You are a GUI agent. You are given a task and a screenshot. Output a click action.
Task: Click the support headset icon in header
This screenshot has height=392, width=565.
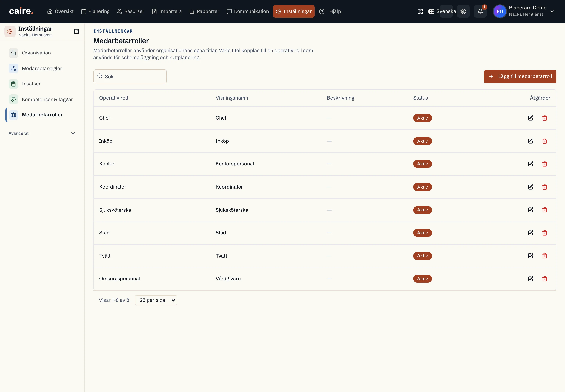tap(463, 11)
